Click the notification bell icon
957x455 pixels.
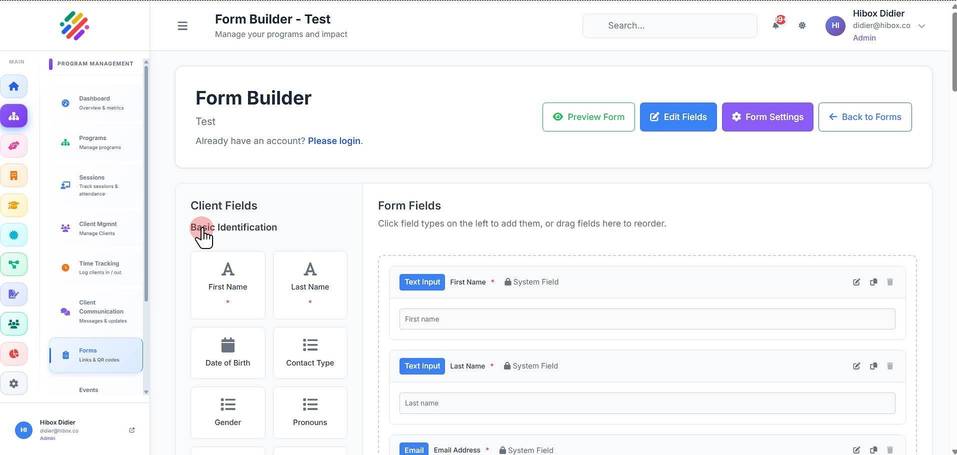click(x=776, y=26)
